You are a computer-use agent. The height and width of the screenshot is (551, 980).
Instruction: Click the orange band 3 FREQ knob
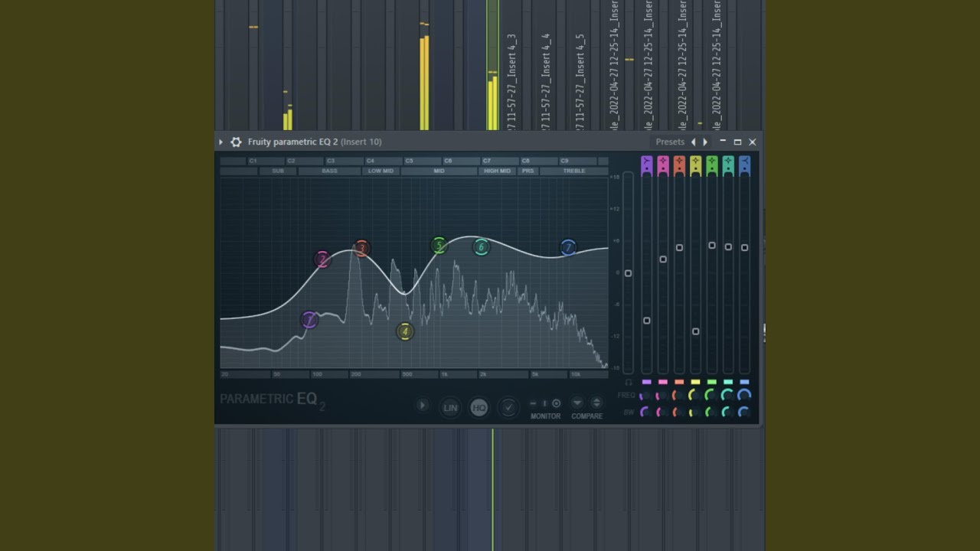678,396
